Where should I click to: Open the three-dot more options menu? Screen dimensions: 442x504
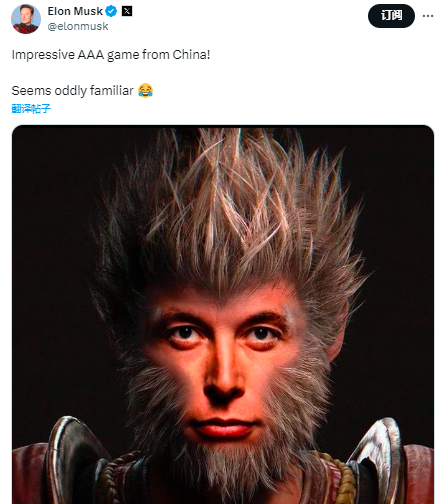coord(428,16)
